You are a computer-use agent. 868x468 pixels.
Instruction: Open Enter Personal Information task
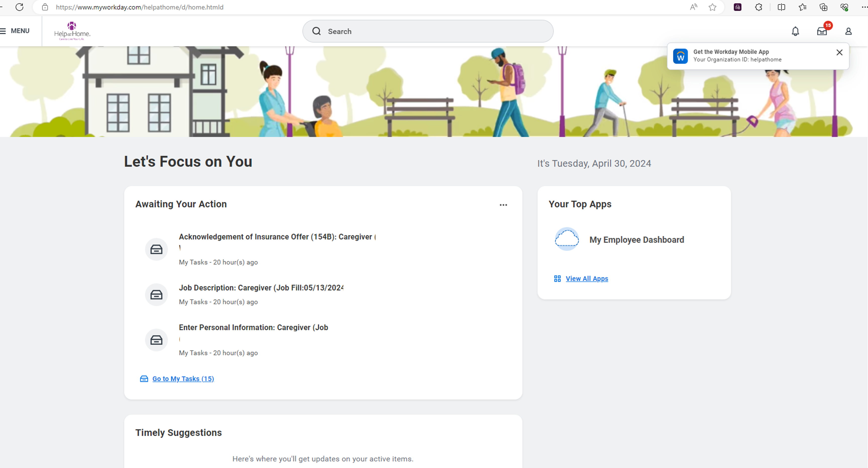click(x=253, y=327)
